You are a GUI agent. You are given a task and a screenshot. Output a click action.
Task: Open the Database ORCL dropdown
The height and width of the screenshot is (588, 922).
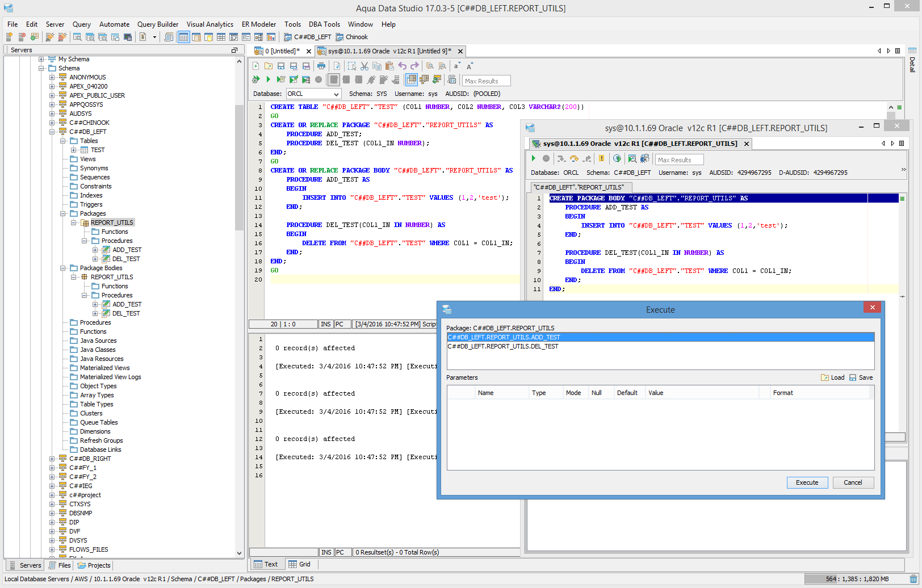coord(336,94)
